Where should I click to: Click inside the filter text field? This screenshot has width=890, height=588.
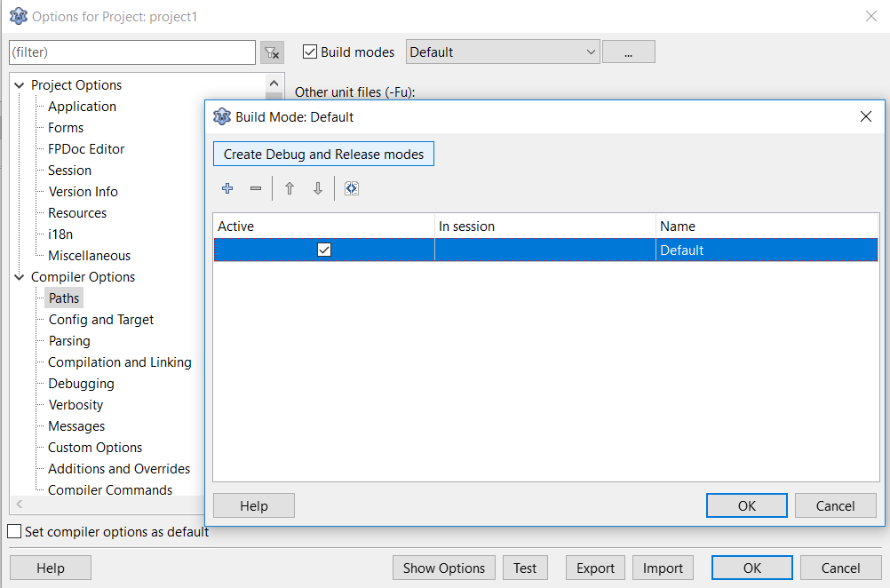[x=132, y=52]
